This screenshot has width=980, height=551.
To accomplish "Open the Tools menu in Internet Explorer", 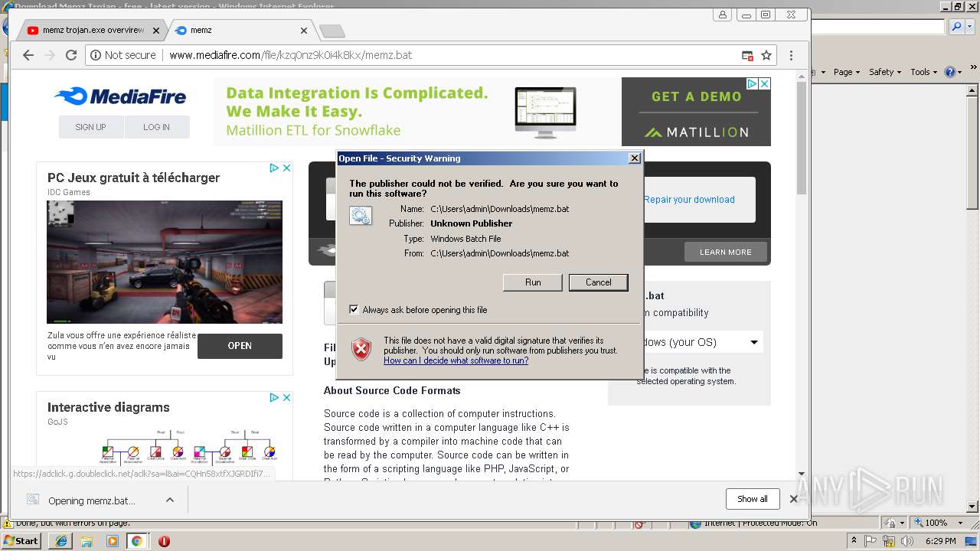I will 923,72.
